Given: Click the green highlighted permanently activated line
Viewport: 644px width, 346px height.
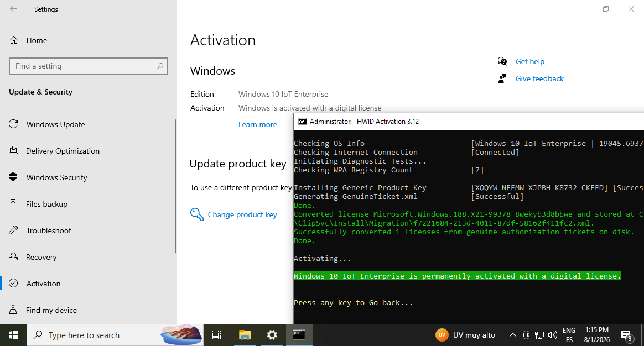Looking at the screenshot, I should [457, 276].
